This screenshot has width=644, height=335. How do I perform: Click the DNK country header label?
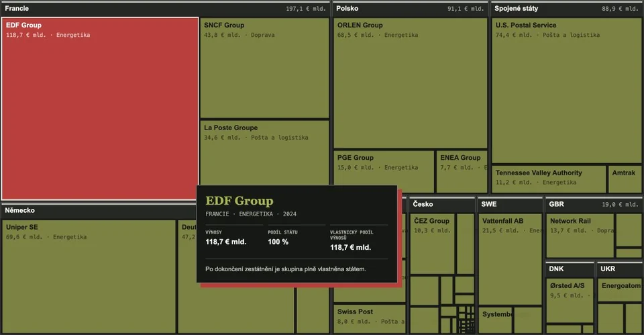click(x=557, y=269)
